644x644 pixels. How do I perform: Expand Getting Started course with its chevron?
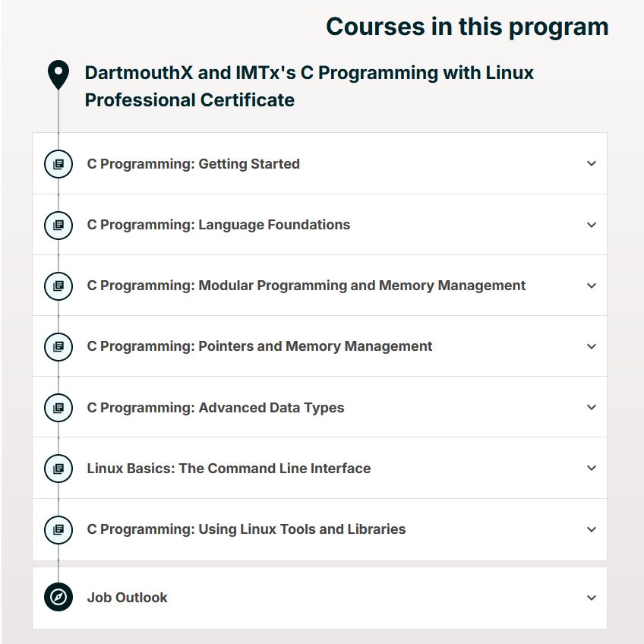592,163
